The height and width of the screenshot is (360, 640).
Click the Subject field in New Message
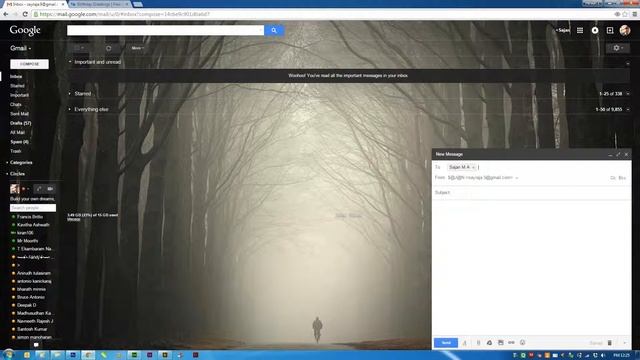tap(531, 193)
